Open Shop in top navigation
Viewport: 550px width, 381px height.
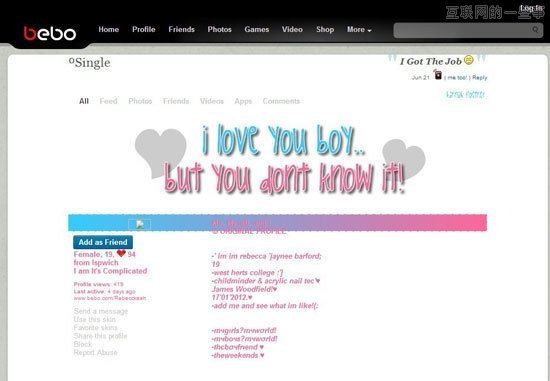point(325,29)
